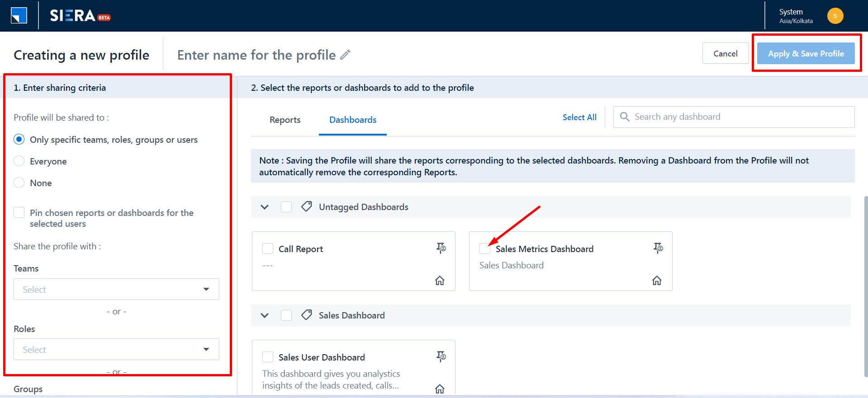868x398 pixels.
Task: Click the pin icon on Call Report card
Action: click(x=441, y=248)
